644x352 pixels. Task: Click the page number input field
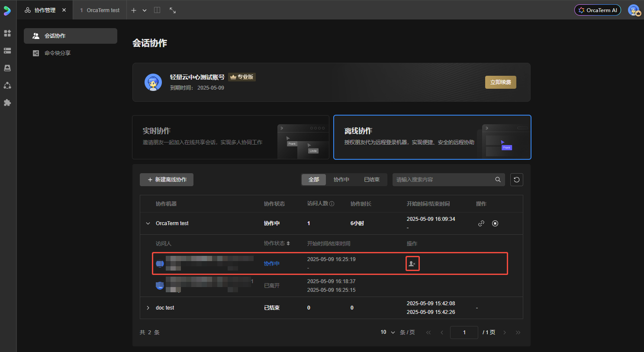(464, 333)
